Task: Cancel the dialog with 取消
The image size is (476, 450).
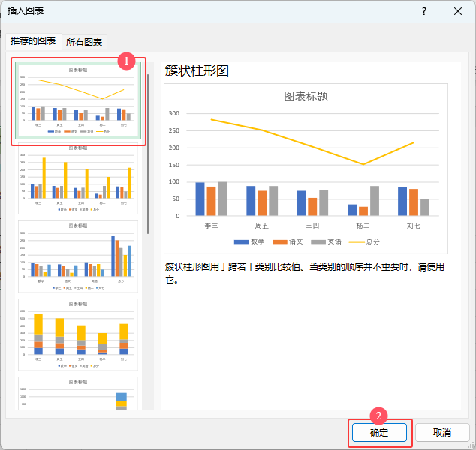Action: point(442,432)
